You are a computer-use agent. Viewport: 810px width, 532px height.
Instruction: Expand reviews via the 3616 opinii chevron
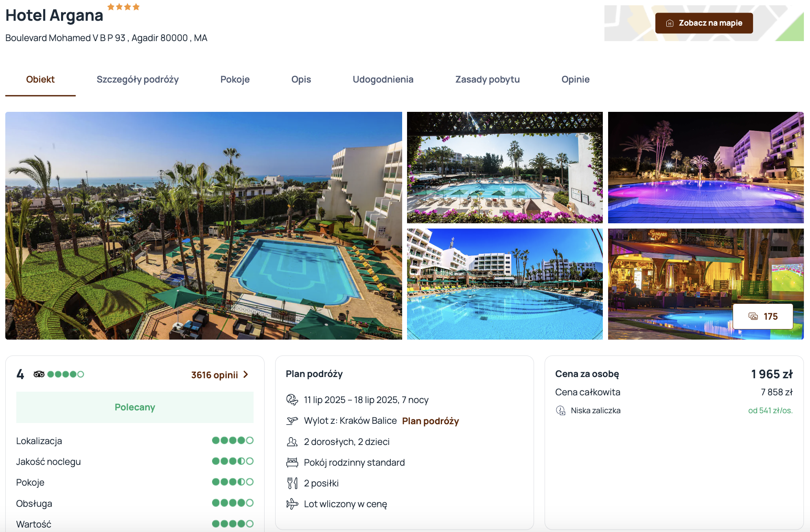(x=245, y=375)
